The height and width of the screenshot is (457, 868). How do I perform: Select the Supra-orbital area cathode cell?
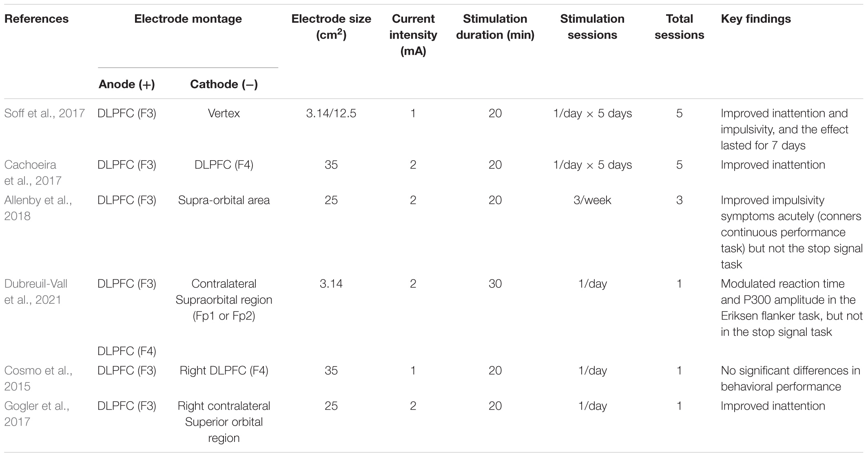[224, 200]
